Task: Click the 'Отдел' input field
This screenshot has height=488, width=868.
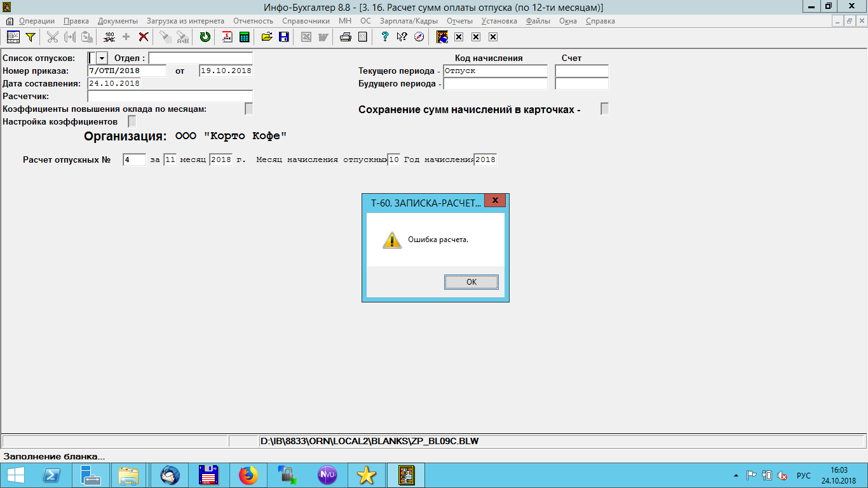Action: [x=200, y=58]
